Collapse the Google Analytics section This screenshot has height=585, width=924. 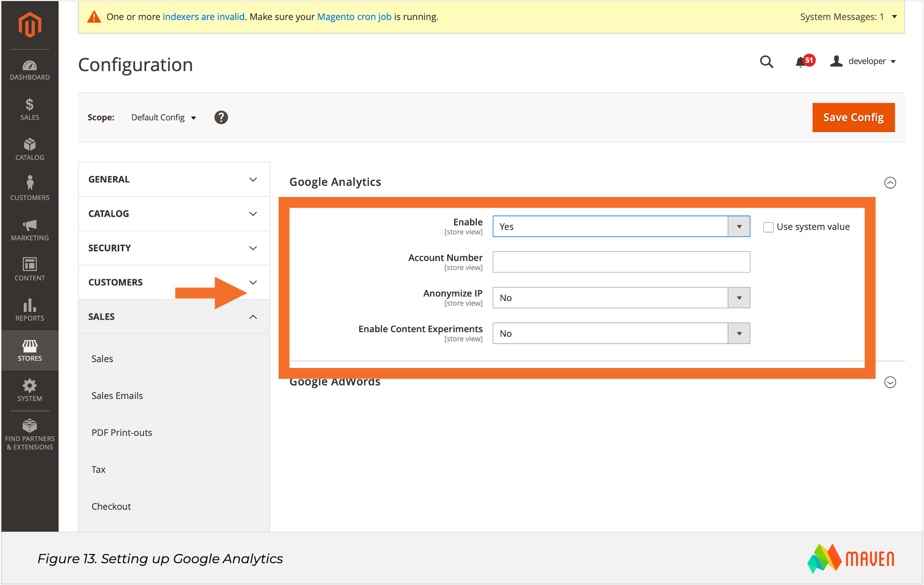(890, 182)
